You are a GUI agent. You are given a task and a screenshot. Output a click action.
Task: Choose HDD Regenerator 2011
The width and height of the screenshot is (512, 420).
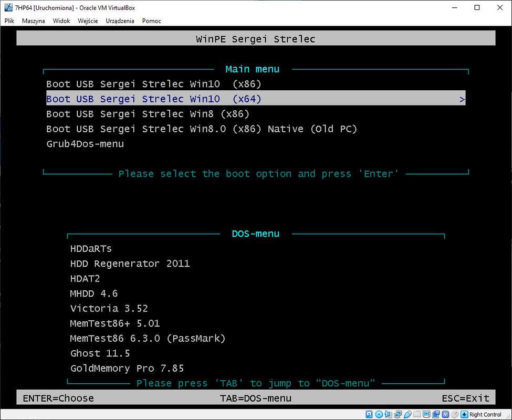(x=130, y=264)
